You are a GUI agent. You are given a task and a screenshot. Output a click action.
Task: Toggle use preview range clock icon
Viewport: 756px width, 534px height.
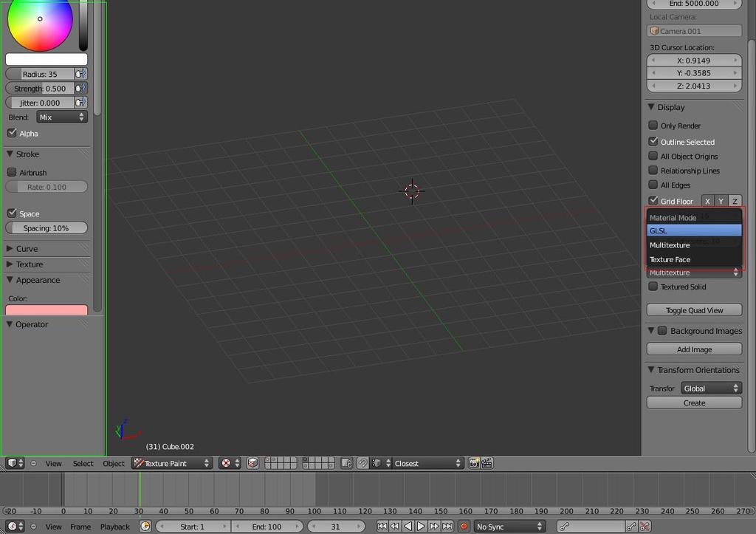point(145,527)
